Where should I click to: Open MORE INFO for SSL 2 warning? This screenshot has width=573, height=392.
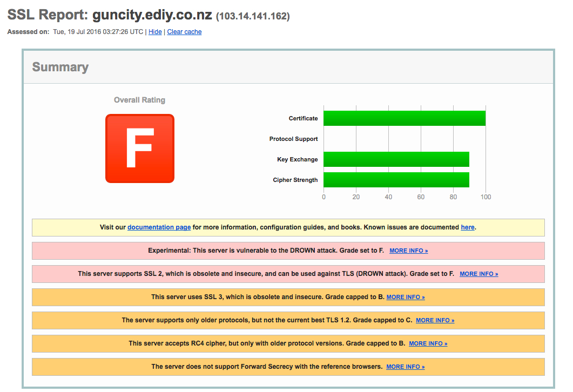coord(478,274)
